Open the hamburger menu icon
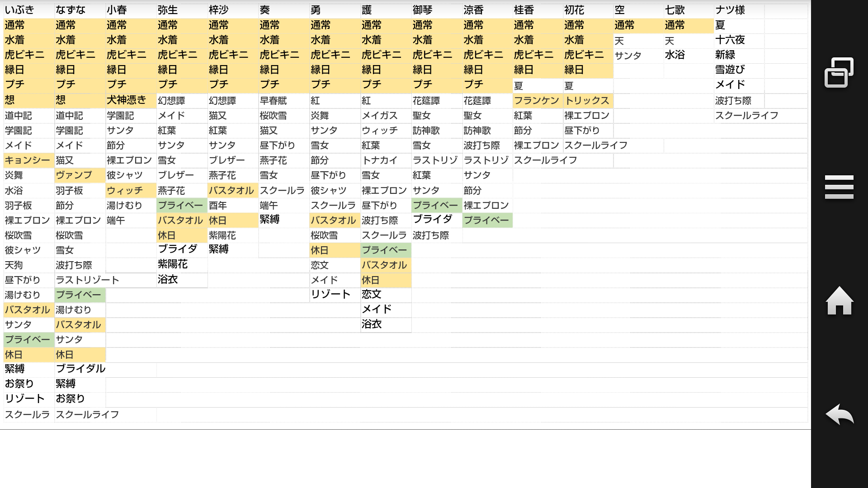The width and height of the screenshot is (868, 488). pos(839,187)
